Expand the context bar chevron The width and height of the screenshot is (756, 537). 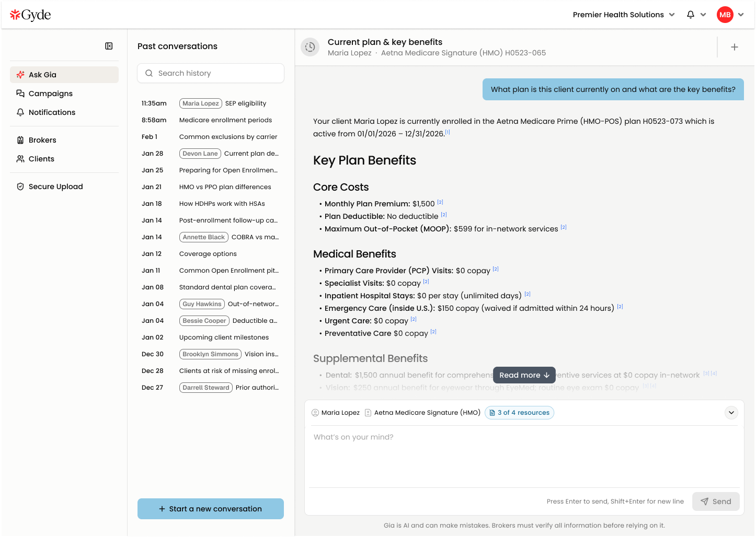click(x=731, y=413)
